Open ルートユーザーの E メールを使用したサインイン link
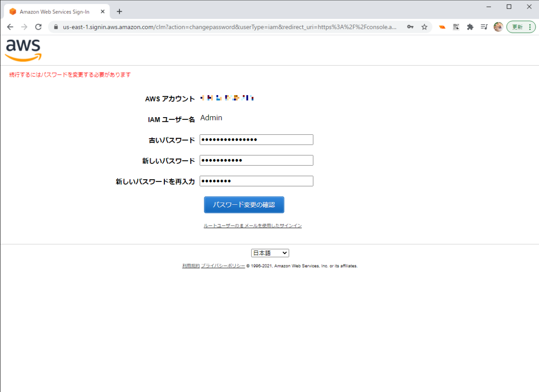539x392 pixels. click(252, 226)
